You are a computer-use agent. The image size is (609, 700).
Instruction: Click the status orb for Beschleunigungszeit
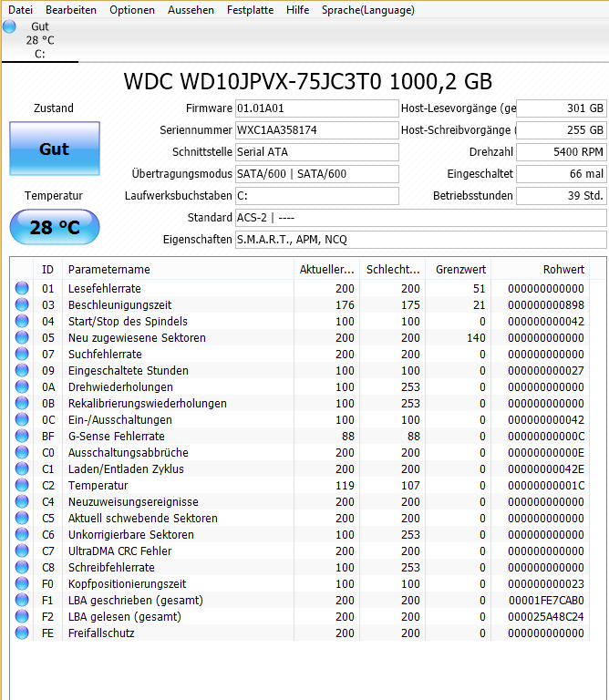[22, 305]
